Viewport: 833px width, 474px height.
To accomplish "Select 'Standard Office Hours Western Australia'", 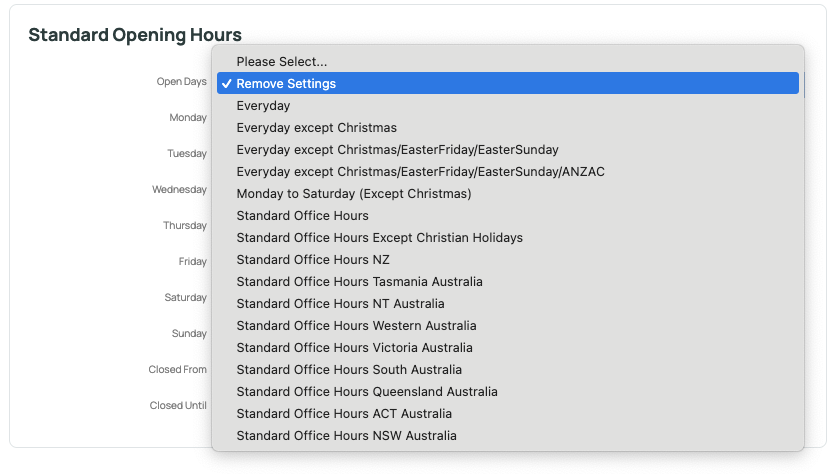I will (x=508, y=326).
